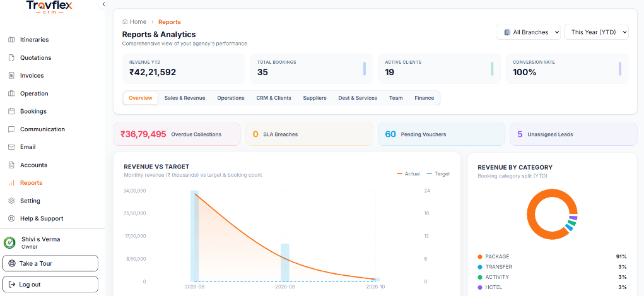Click the orange PACKAGE legend dot

coord(480,256)
